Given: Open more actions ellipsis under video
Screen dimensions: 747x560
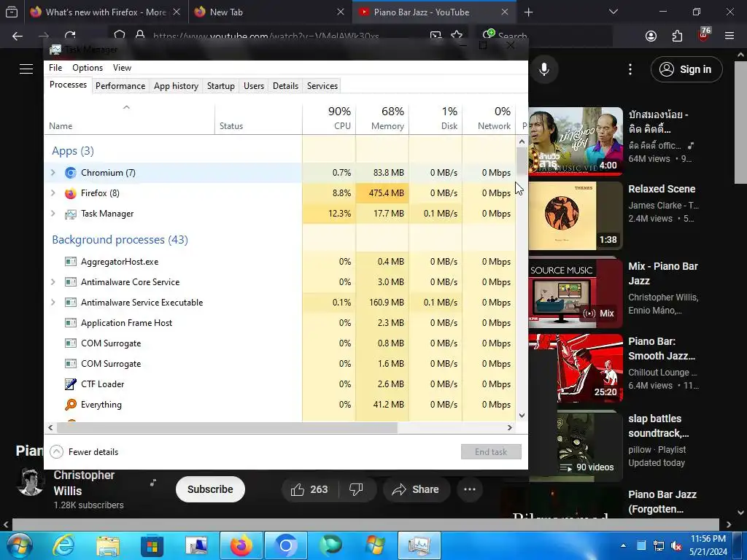Looking at the screenshot, I should 470,489.
